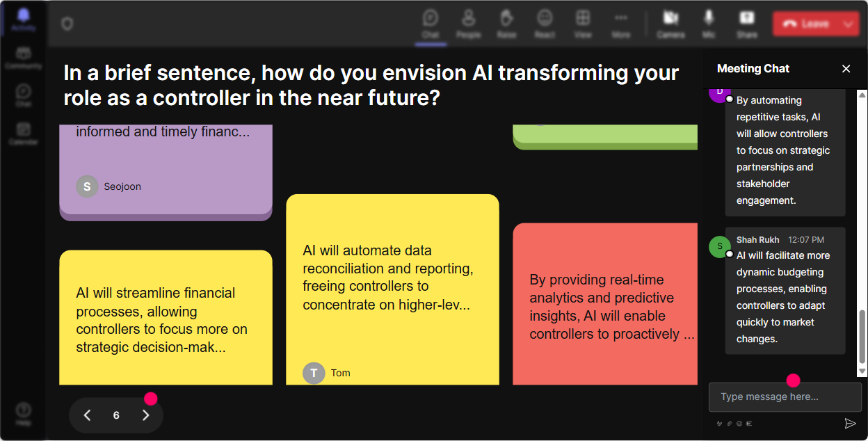This screenshot has width=868, height=441.
Task: Open the yellow streamline financial processes card
Action: point(166,317)
